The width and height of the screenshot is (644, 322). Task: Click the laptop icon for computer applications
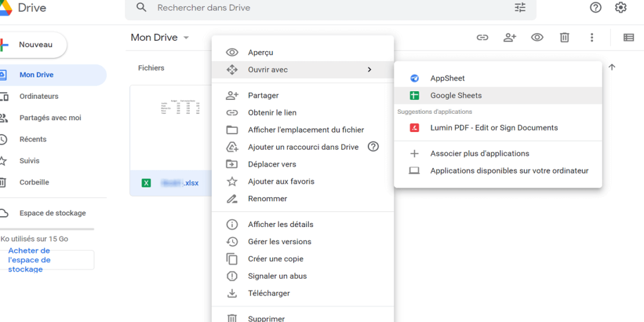pos(414,171)
